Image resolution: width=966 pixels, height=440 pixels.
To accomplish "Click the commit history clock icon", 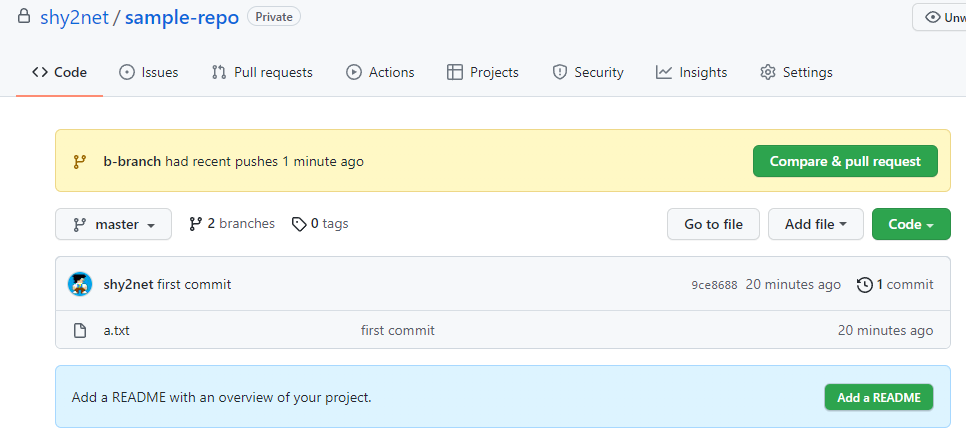I will coord(865,285).
